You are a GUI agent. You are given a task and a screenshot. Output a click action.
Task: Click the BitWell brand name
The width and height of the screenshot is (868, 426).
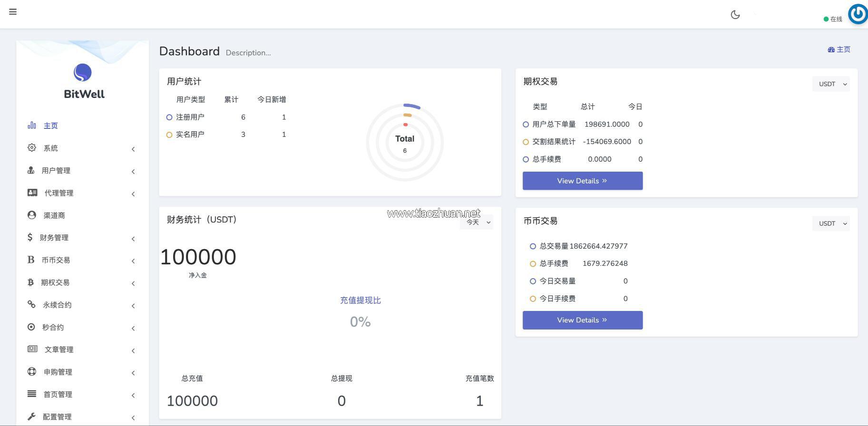click(84, 94)
